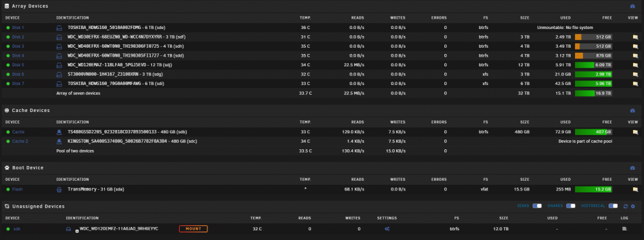Browse Disk 7 contents via view icon
The image size is (644, 240).
[635, 84]
